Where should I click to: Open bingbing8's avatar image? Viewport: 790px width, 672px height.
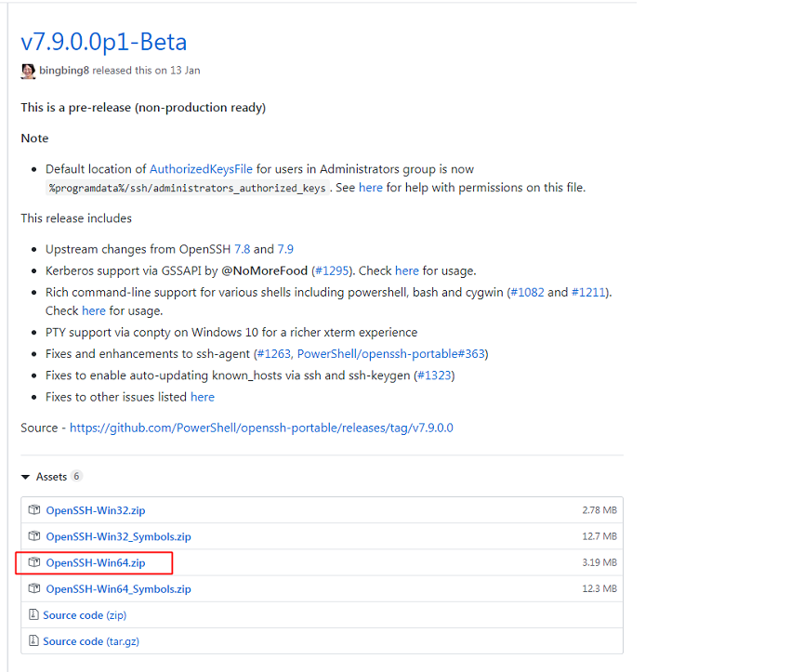click(28, 71)
